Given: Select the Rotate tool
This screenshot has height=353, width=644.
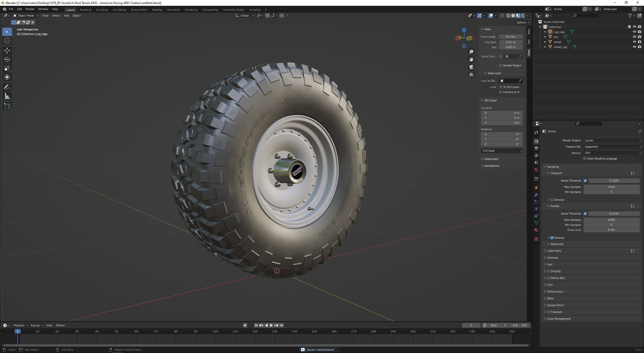Looking at the screenshot, I should (x=7, y=59).
